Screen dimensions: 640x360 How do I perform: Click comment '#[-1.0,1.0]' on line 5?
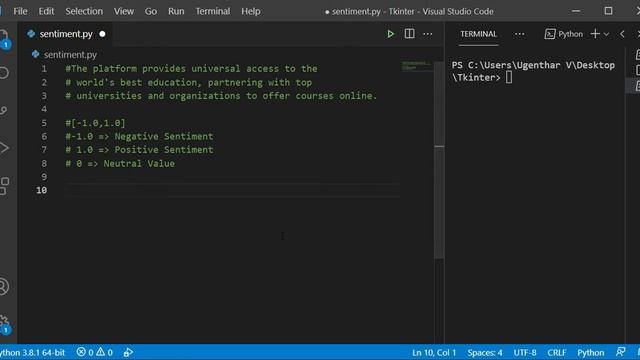(96, 123)
